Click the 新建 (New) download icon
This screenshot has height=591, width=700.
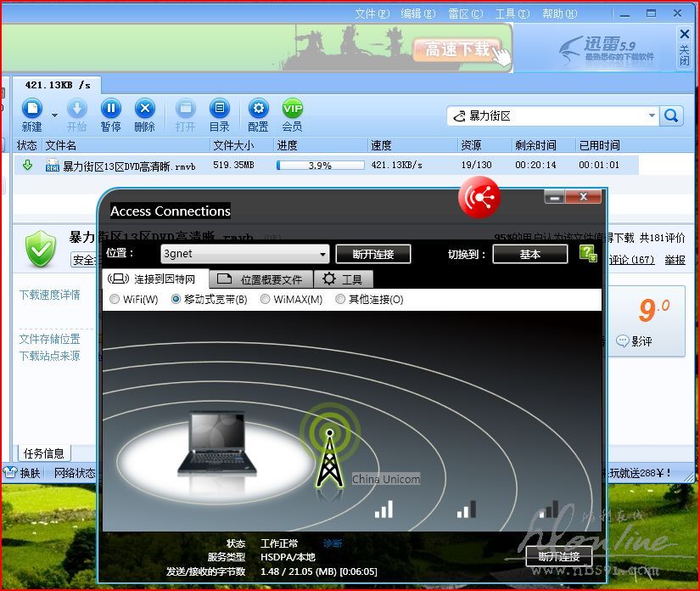point(32,109)
